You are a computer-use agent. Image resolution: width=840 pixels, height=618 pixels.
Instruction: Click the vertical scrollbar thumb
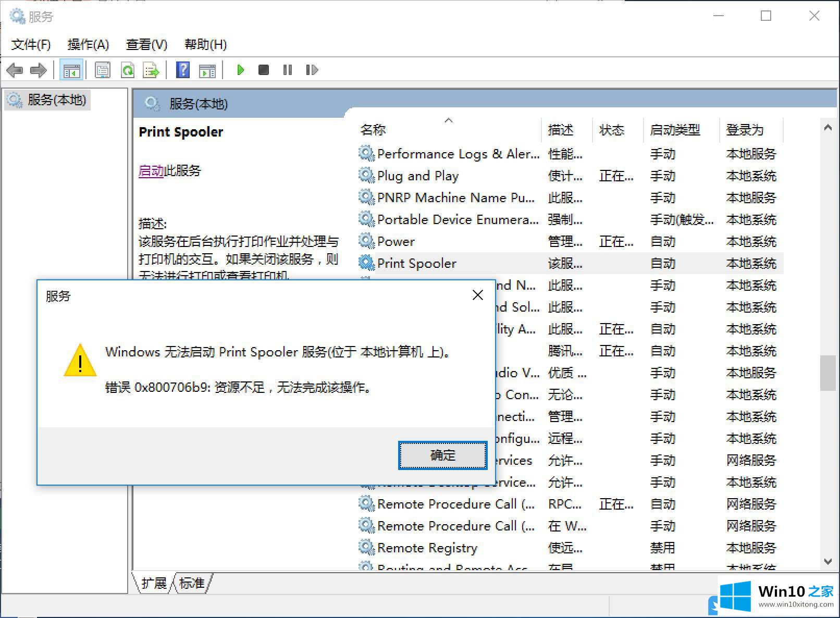827,373
